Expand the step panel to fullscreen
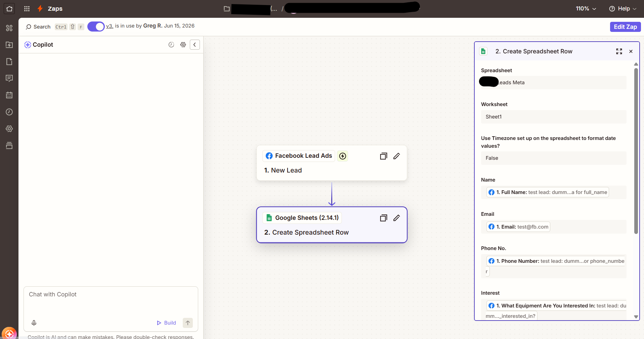The image size is (644, 339). [619, 51]
